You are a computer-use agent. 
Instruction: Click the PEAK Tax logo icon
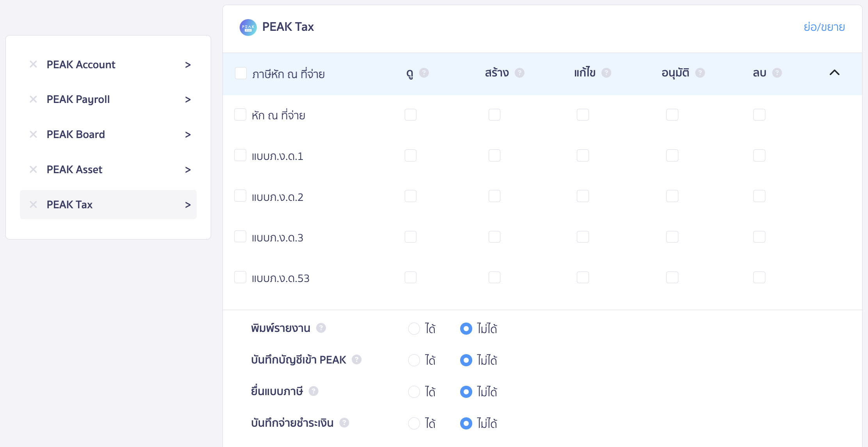[x=248, y=27]
